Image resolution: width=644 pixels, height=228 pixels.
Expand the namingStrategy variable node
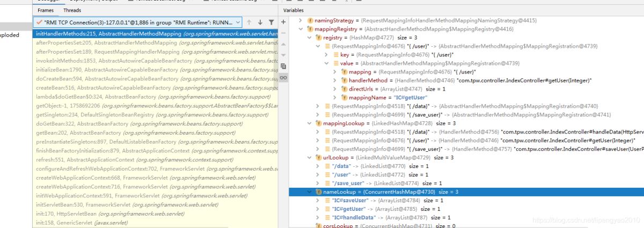301,20
